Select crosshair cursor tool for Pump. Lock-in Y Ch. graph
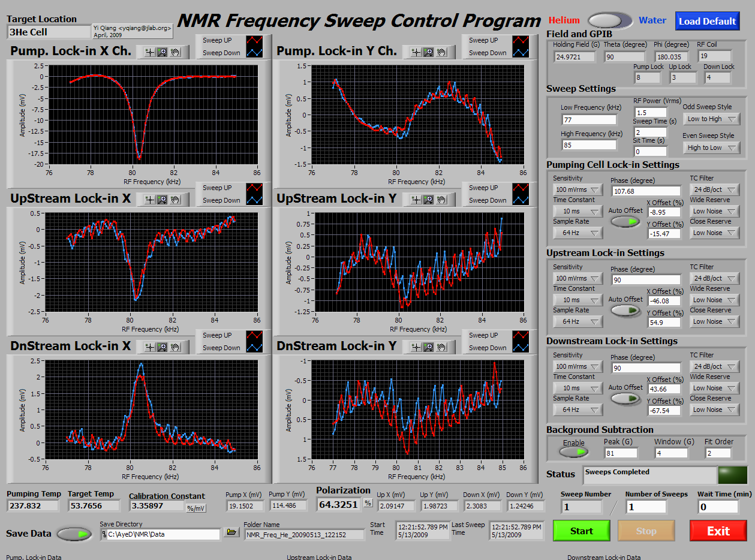The height and width of the screenshot is (560, 755). pyautogui.click(x=417, y=52)
